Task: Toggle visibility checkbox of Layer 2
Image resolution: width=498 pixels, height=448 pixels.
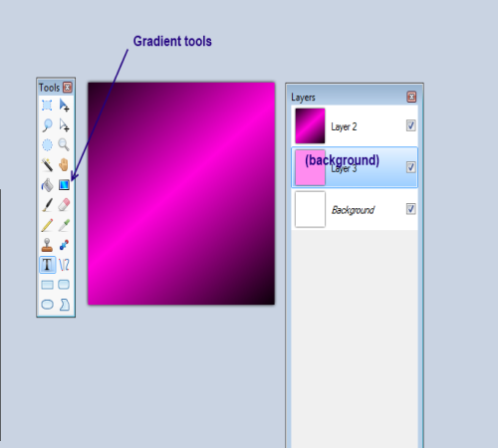Action: coord(410,125)
